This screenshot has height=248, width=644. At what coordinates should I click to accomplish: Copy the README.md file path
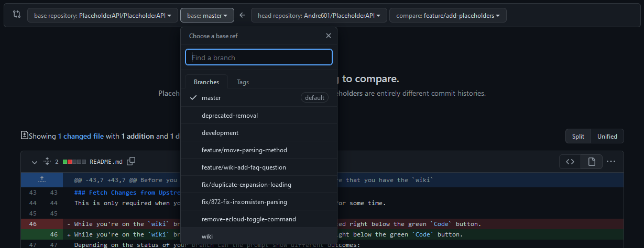[131, 161]
